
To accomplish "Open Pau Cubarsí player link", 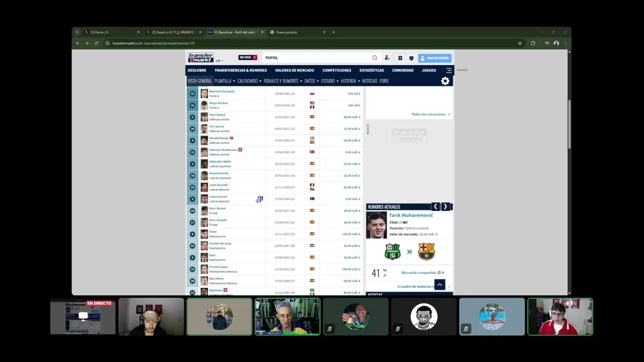I will tap(217, 115).
